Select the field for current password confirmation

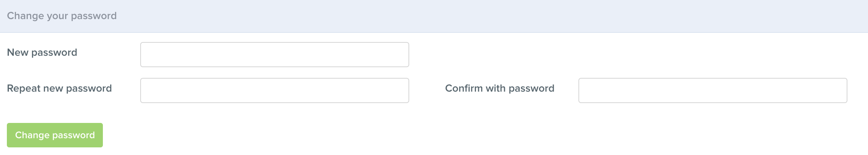[713, 90]
